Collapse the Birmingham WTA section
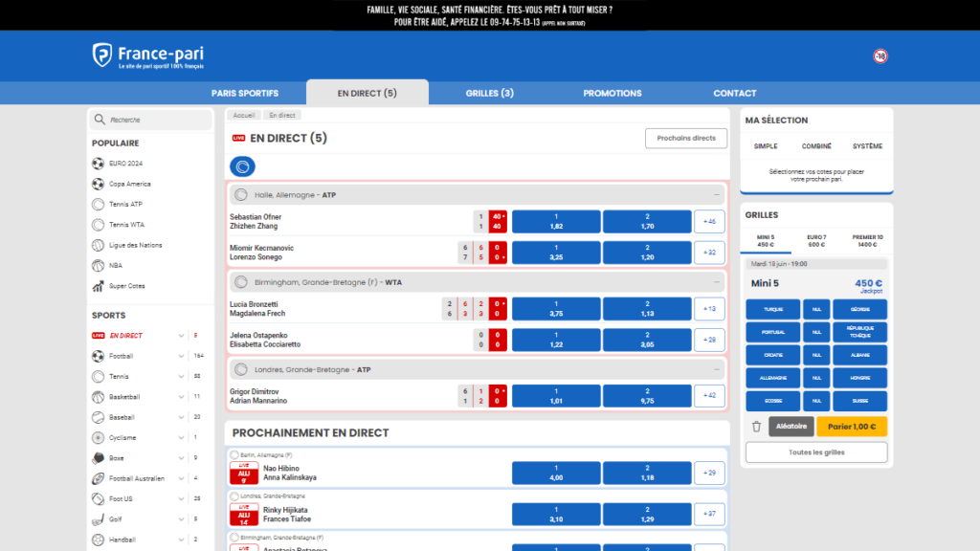The image size is (980, 551). pyautogui.click(x=717, y=282)
